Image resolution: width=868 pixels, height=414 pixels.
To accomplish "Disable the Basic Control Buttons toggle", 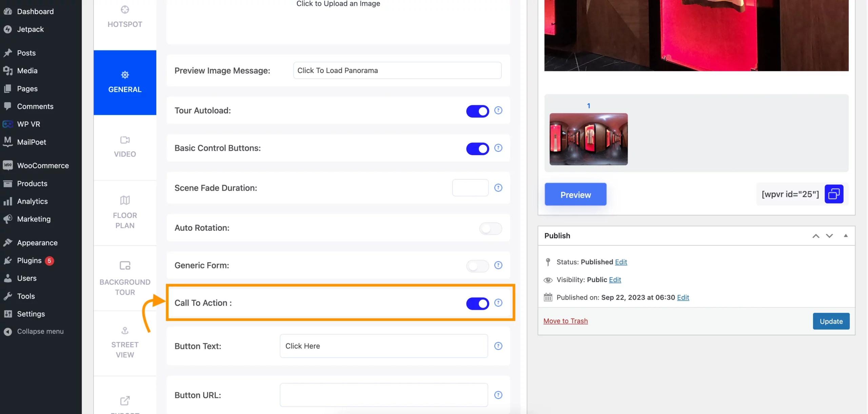I will click(477, 149).
